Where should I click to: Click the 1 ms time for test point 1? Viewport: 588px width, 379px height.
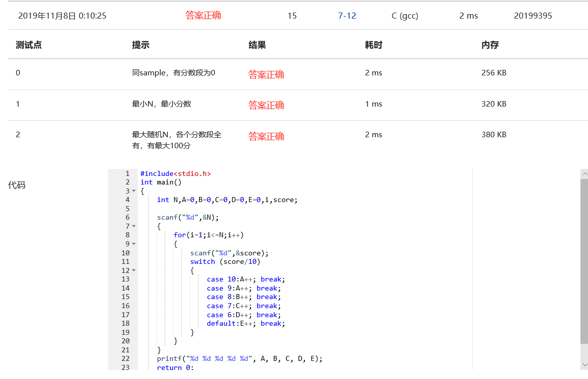click(x=374, y=104)
